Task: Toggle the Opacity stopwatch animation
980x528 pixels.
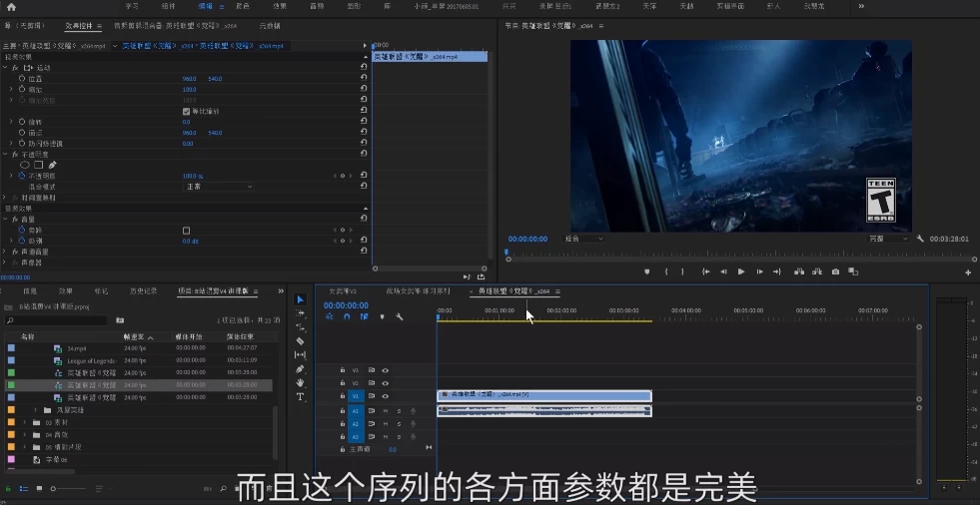Action: point(22,176)
